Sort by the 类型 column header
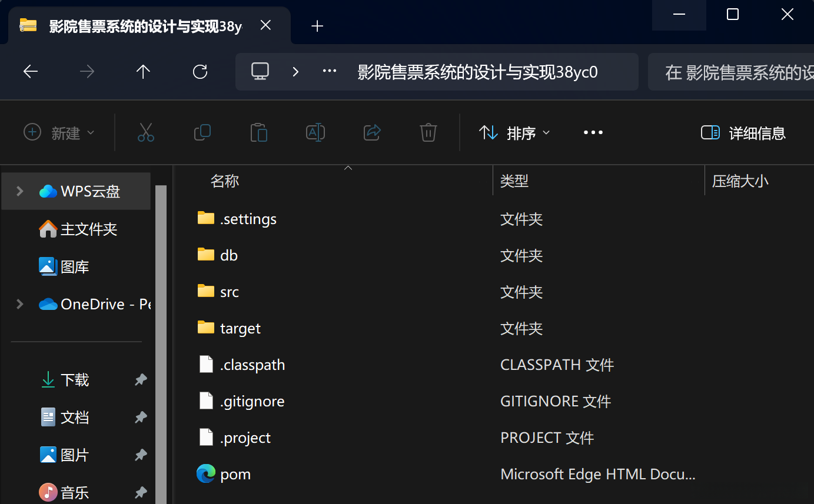This screenshot has width=814, height=504. (514, 181)
